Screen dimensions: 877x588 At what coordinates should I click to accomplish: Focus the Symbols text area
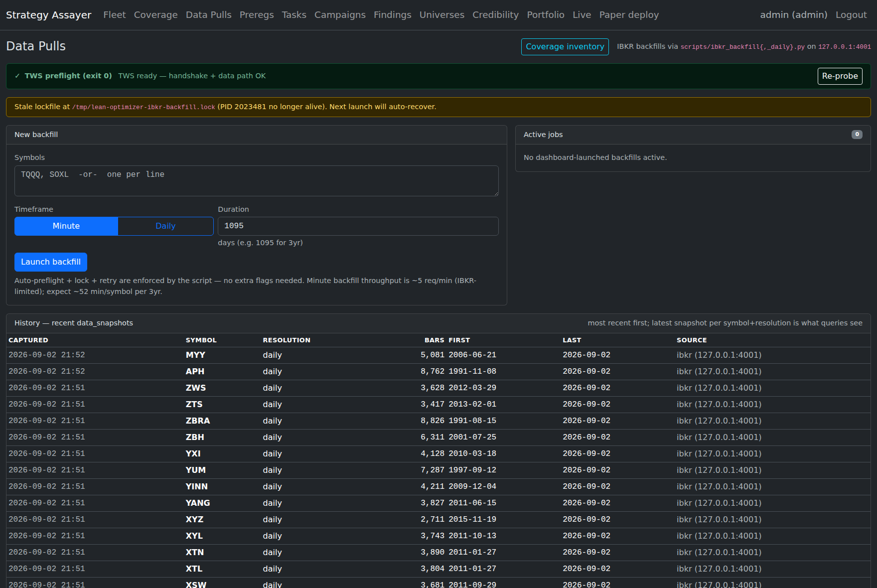click(257, 181)
